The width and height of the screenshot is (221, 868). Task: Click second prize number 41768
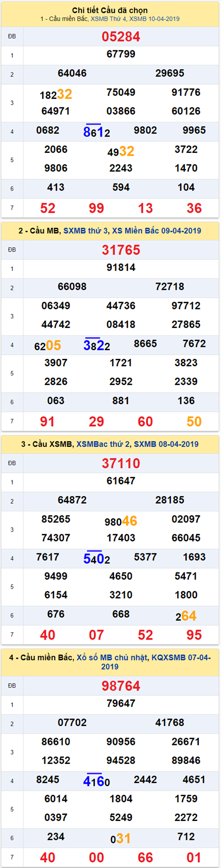(170, 723)
